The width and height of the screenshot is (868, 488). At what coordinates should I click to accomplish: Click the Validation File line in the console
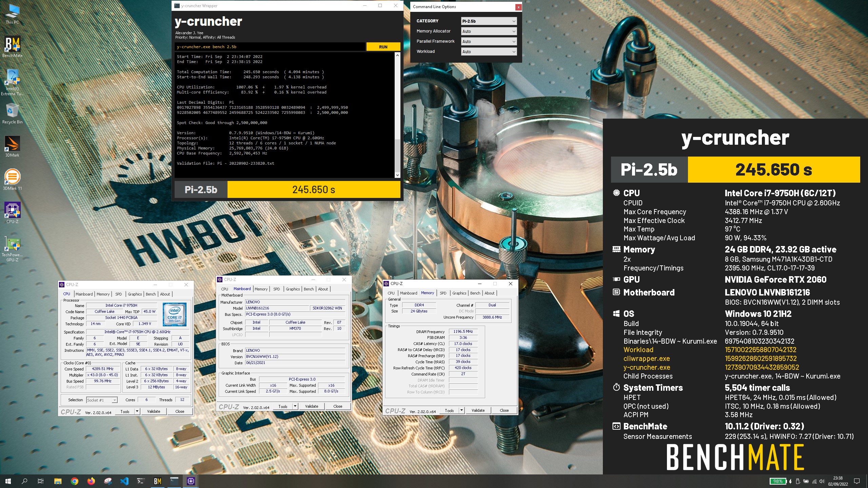click(225, 163)
